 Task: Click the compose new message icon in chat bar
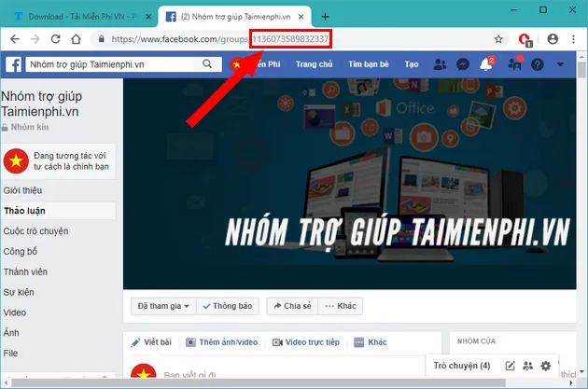[x=510, y=366]
